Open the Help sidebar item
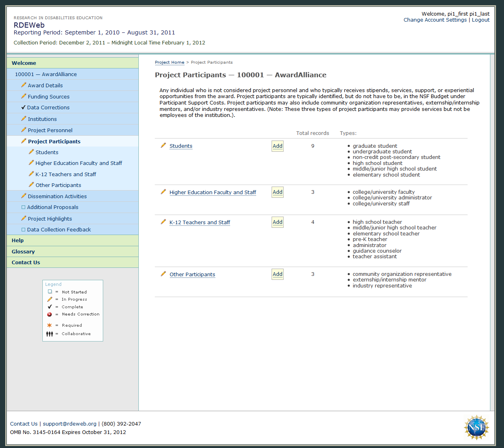This screenshot has width=504, height=448. click(18, 240)
